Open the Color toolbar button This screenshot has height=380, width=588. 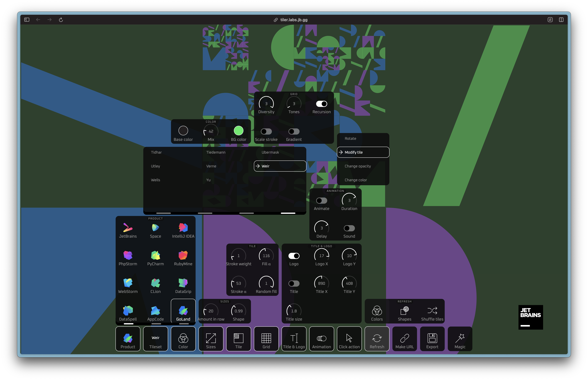(183, 339)
